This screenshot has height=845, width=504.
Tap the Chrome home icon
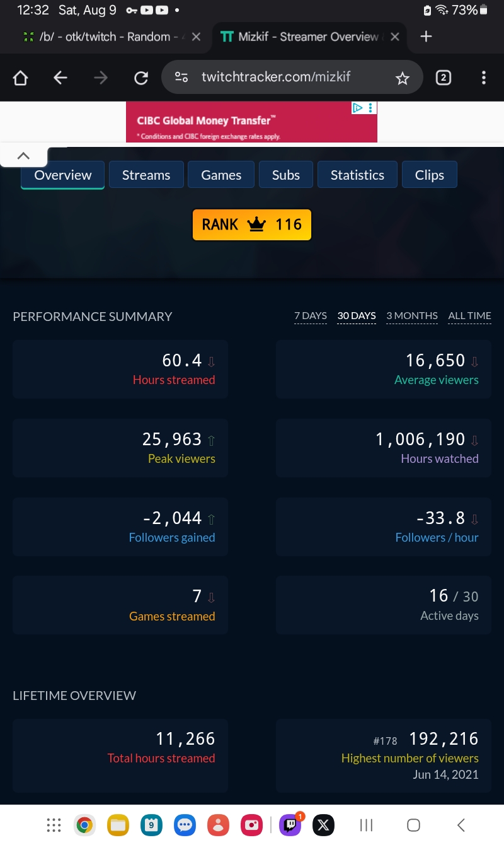pos(21,78)
